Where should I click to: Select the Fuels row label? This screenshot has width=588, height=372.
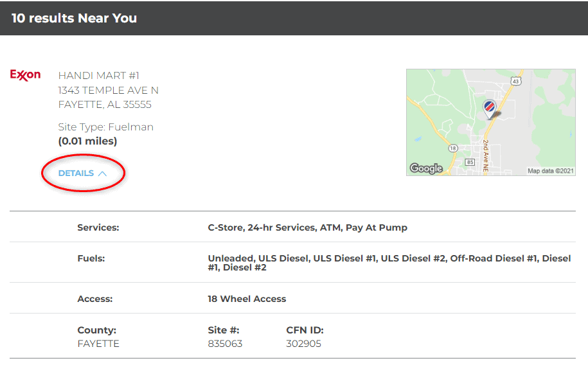91,258
